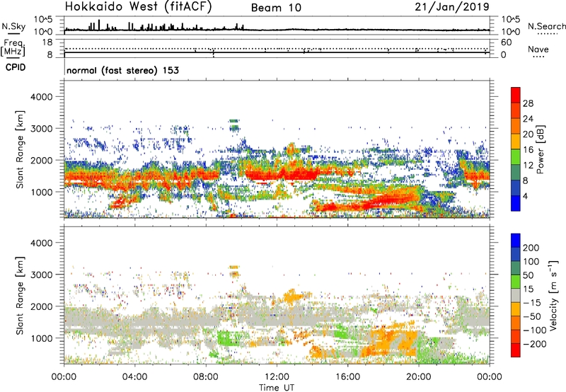Click the 04:00 time tick label
The image size is (566, 392).
pos(134,377)
